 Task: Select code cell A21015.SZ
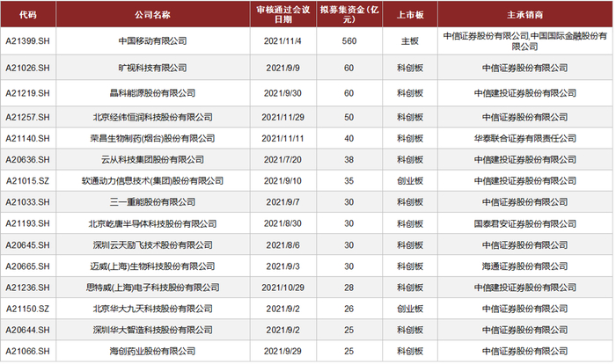[28, 180]
